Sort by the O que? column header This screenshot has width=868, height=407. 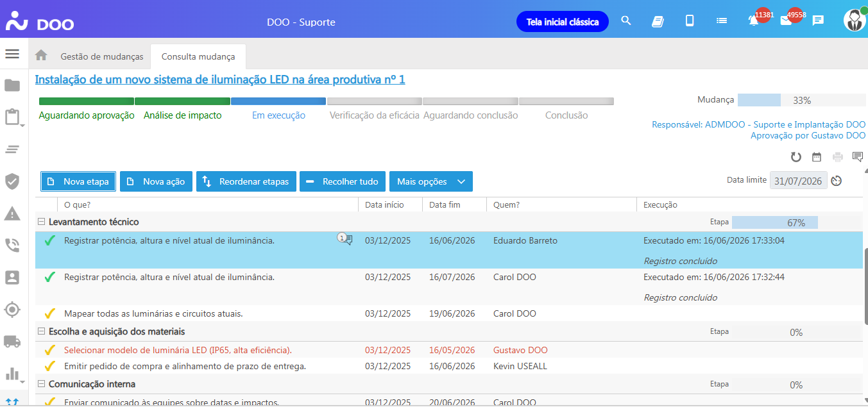[x=207, y=204]
